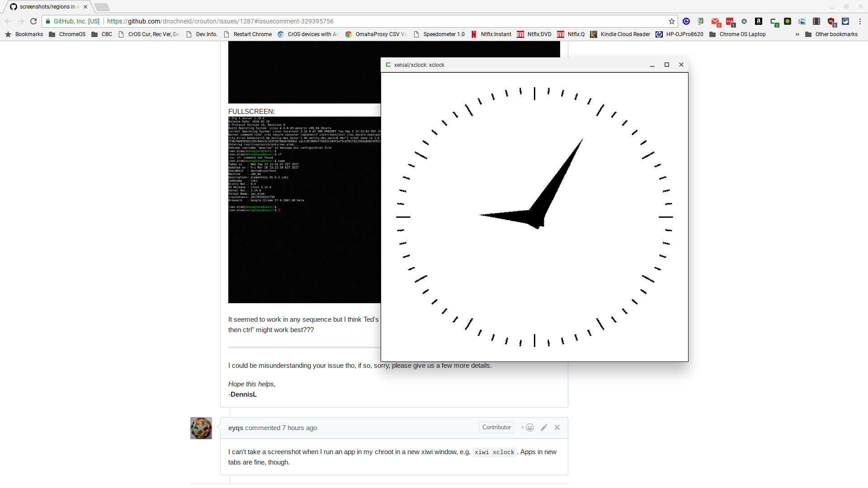Viewport: 868px width, 488px height.
Task: Edit eyqs comment with pencil icon
Action: [x=544, y=427]
